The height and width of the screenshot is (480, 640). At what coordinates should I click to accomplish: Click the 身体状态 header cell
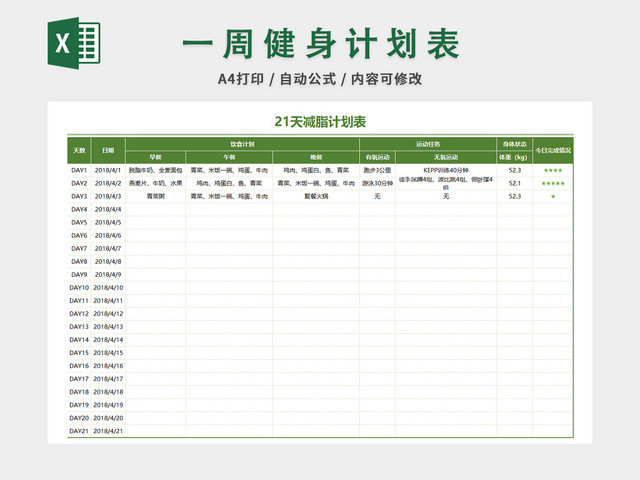(515, 144)
